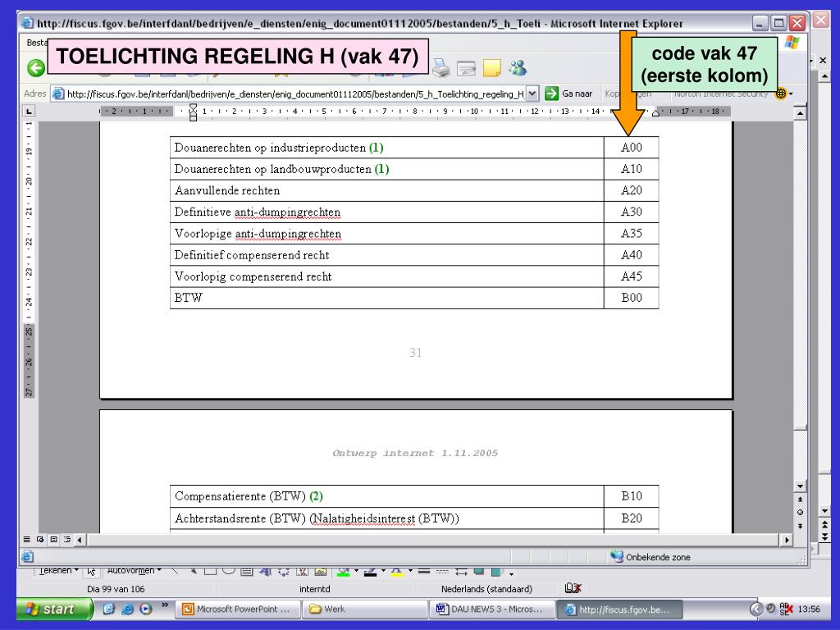Click horizontal scrollbar right arrow

[x=787, y=540]
